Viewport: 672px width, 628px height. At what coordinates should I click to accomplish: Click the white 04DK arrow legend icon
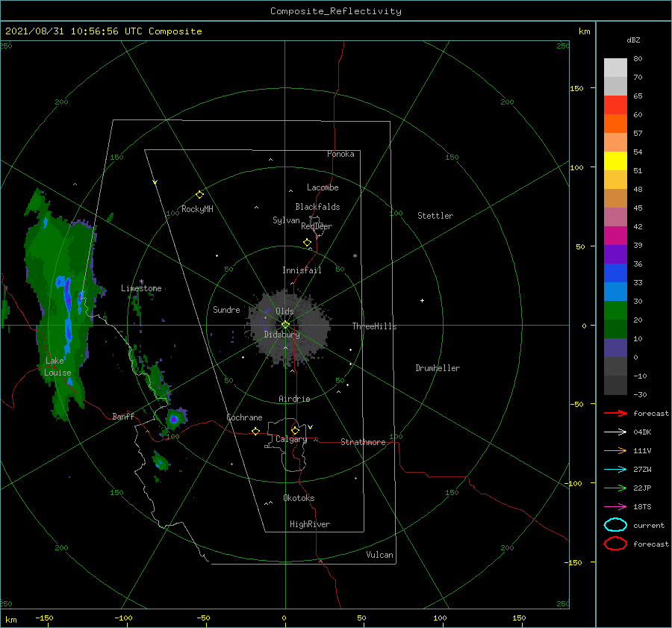pyautogui.click(x=615, y=432)
